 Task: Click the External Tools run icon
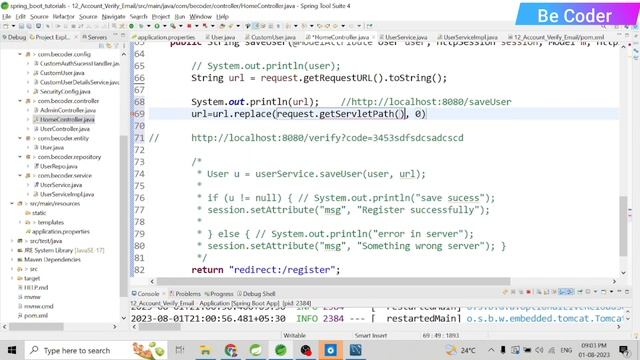(173, 26)
